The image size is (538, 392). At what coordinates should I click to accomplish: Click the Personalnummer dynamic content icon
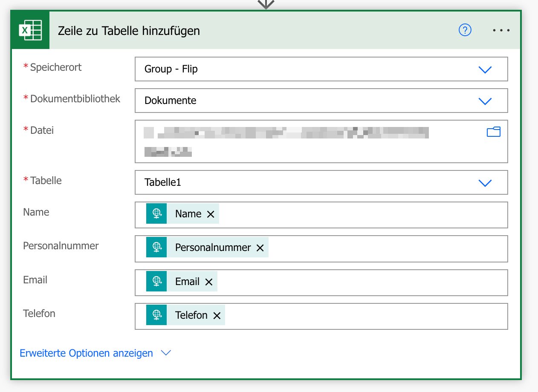tap(156, 248)
